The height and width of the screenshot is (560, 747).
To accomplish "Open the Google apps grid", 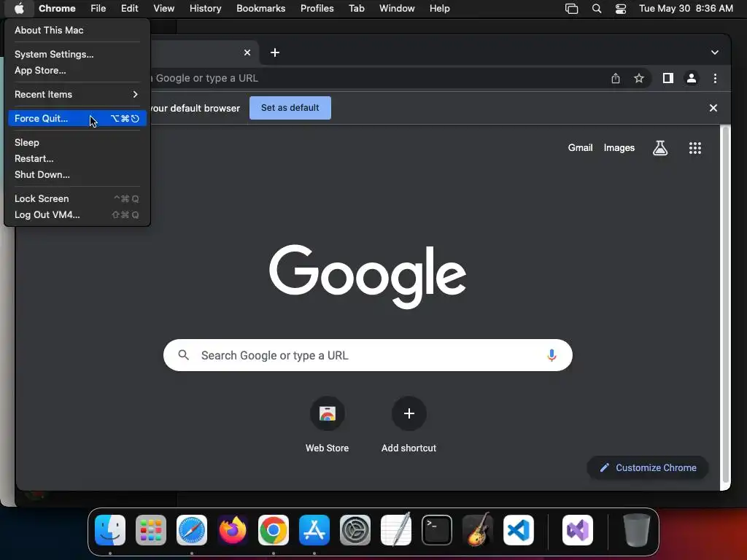I will pos(695,148).
